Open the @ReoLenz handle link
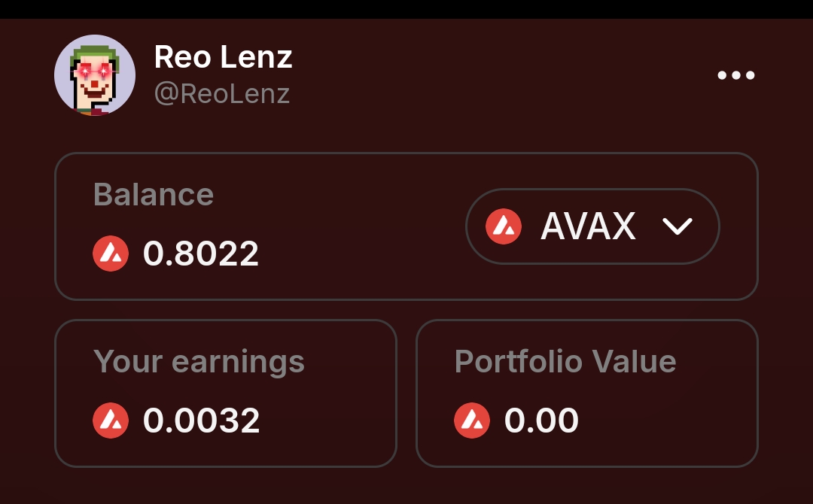The image size is (813, 504). coord(222,94)
